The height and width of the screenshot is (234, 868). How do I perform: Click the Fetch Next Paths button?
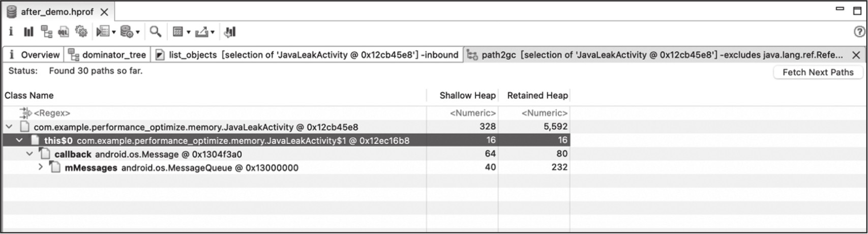click(818, 72)
